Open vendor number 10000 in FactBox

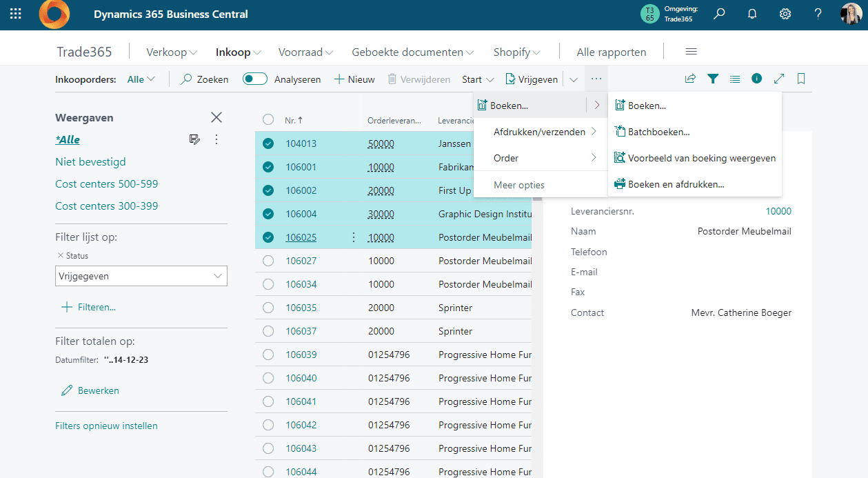coord(778,211)
